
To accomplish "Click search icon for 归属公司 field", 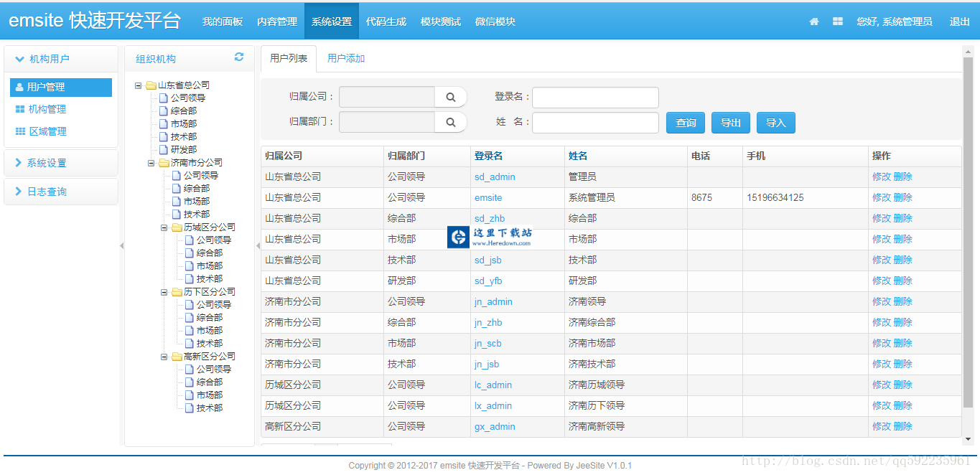I will (x=451, y=97).
